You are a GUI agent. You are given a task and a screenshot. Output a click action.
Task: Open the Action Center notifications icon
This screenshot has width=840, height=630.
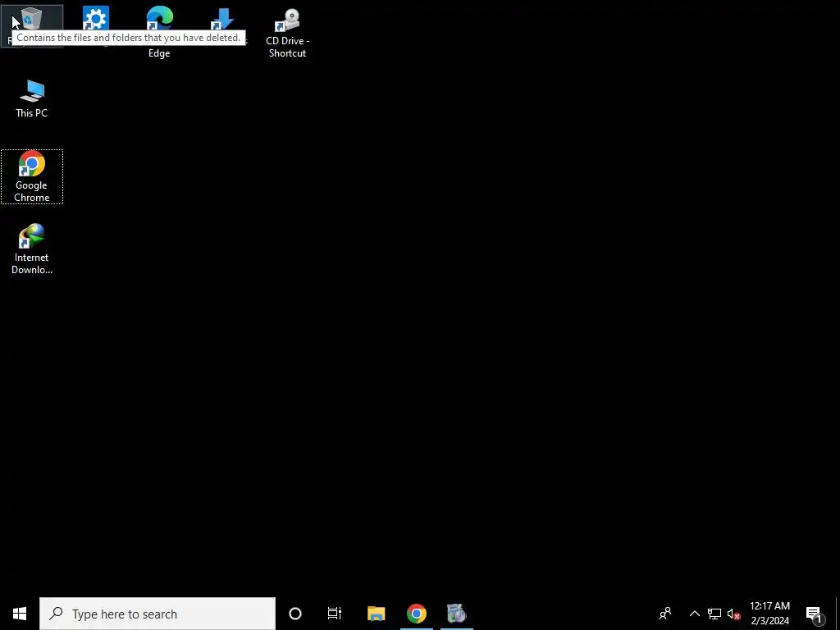click(x=814, y=614)
